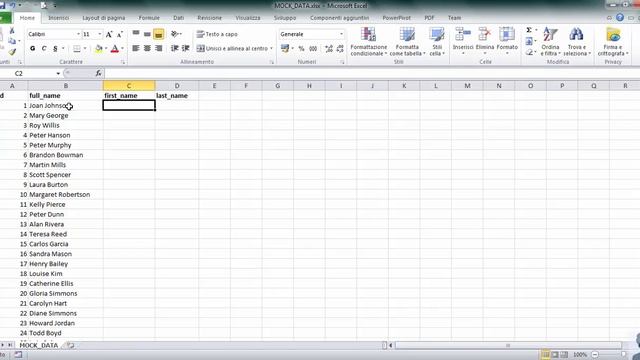Screen dimensions: 640x360
Task: Select the MOCK_DATA sheet tab
Action: click(39, 345)
